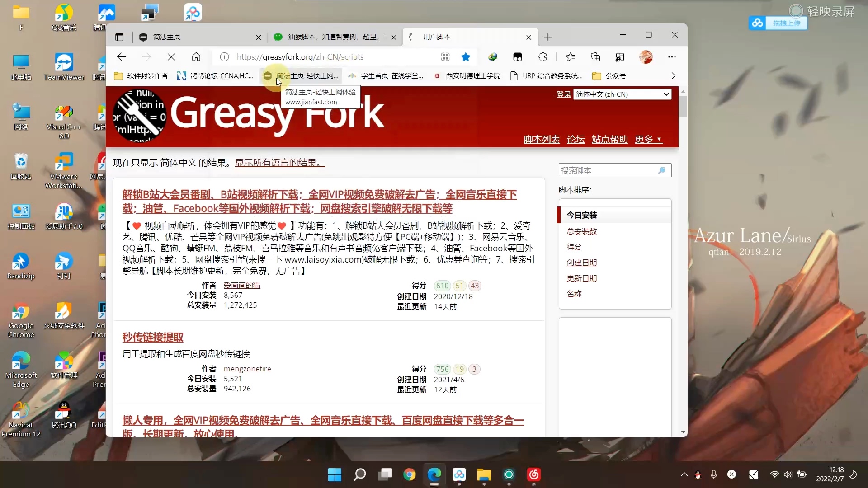The image size is (868, 488).
Task: Open 西安明德理工学院 bookmark
Action: pyautogui.click(x=467, y=76)
